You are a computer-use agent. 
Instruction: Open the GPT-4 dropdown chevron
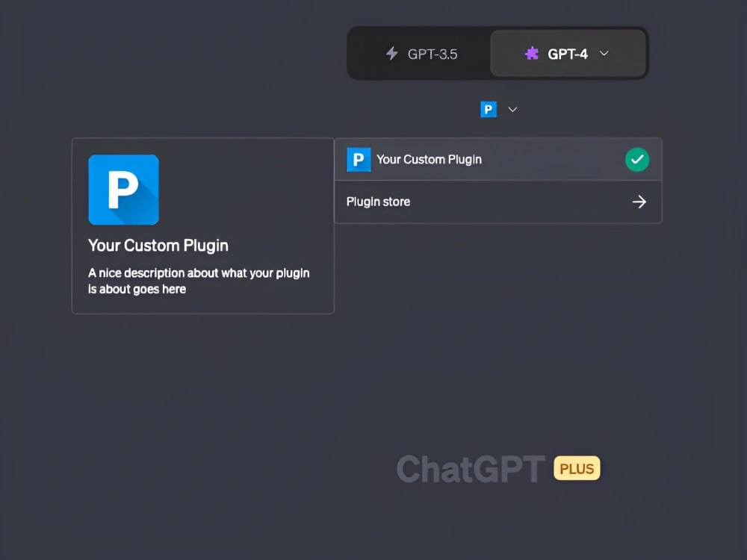604,53
